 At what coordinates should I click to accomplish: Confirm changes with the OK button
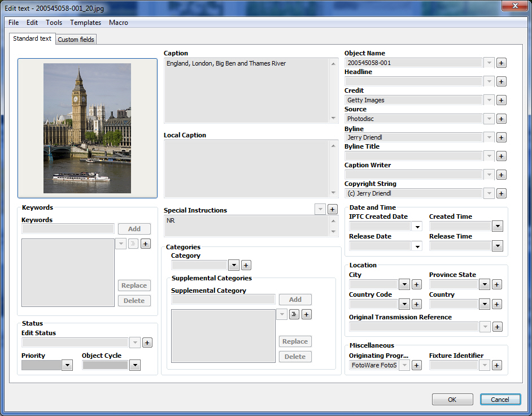pyautogui.click(x=452, y=400)
